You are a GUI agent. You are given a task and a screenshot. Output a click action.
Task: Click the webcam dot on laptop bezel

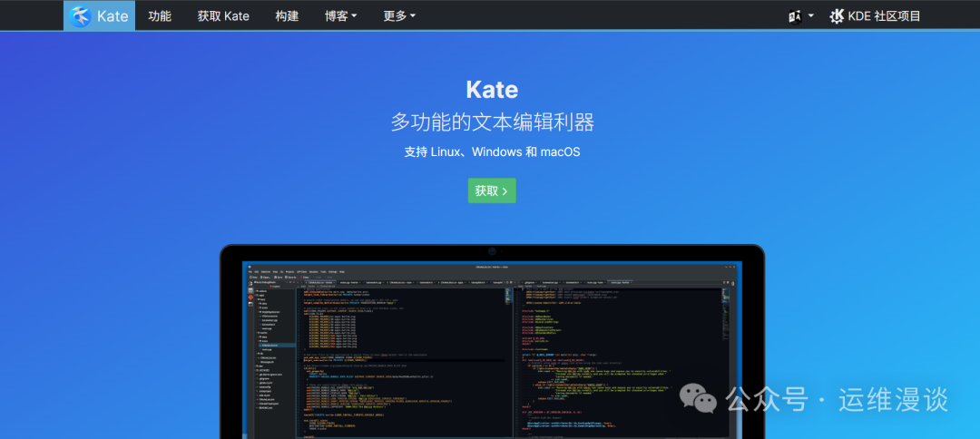click(492, 251)
